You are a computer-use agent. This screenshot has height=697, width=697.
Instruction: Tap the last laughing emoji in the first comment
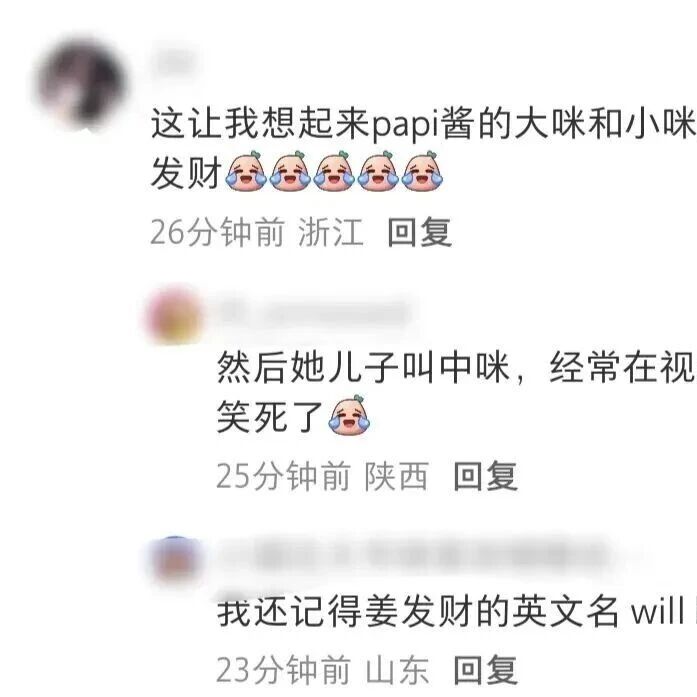coord(422,172)
